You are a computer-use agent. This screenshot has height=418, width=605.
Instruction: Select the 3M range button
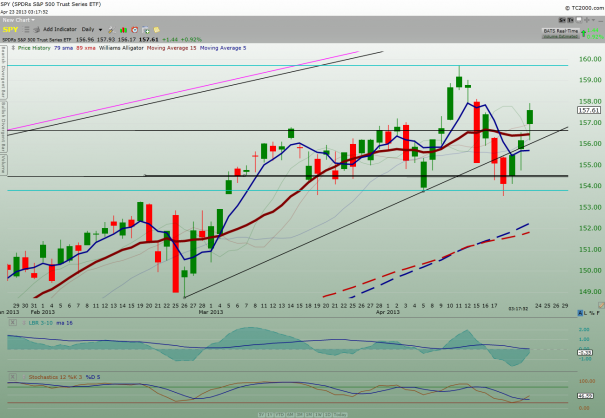(x=300, y=415)
